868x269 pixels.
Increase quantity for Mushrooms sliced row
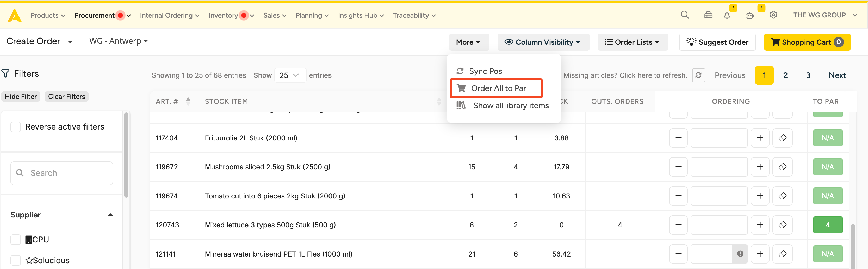pyautogui.click(x=760, y=167)
